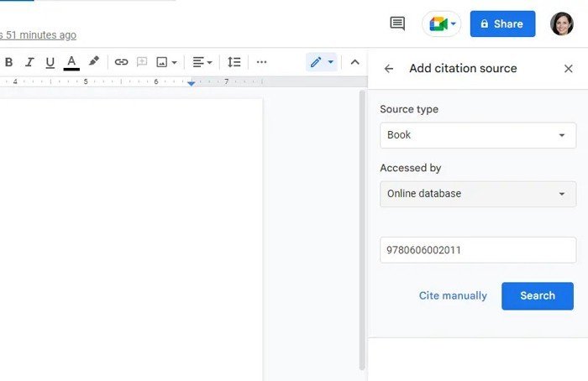The width and height of the screenshot is (588, 381).
Task: Open the account profile picture
Action: (561, 23)
